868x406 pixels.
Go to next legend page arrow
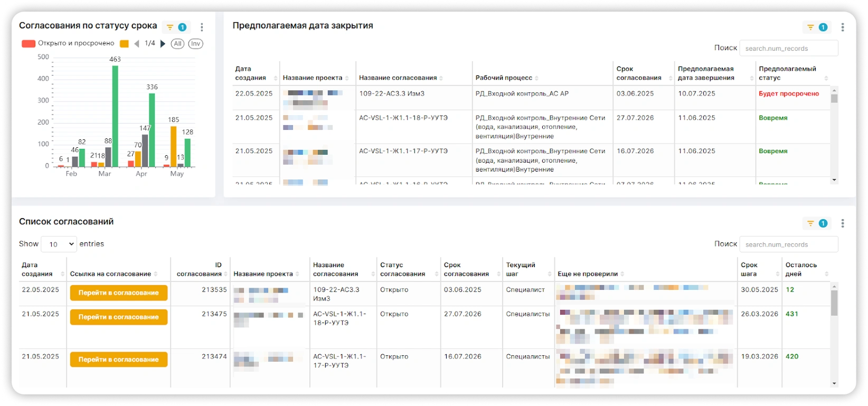click(x=163, y=44)
